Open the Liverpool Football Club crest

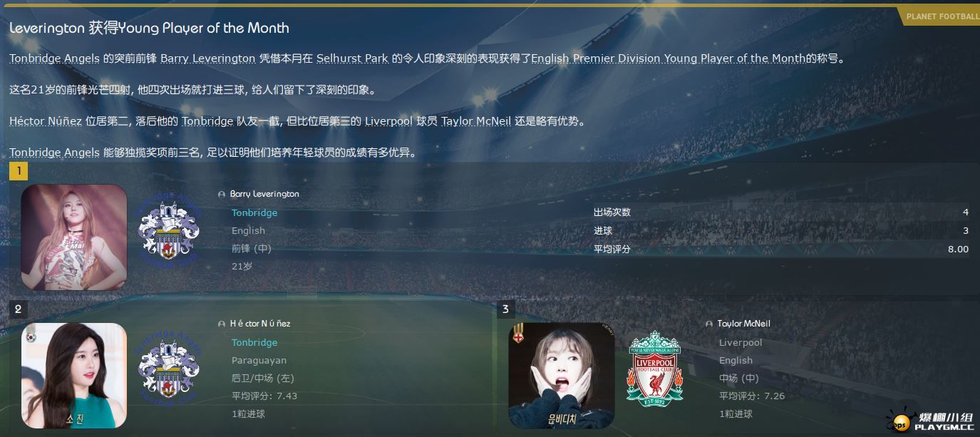pos(654,369)
